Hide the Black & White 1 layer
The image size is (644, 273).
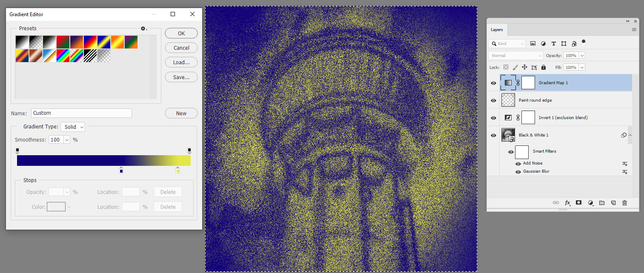coord(493,135)
